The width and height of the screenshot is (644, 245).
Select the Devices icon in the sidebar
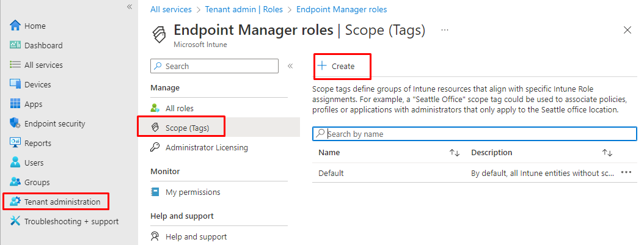[x=15, y=84]
